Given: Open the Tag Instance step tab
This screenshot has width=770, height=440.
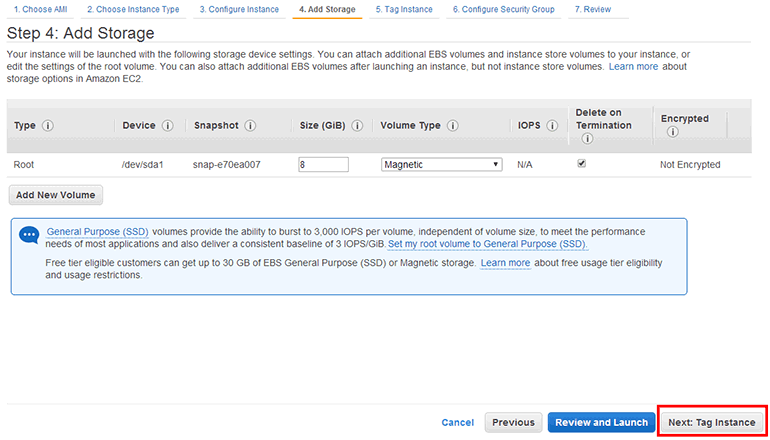Looking at the screenshot, I should click(404, 9).
